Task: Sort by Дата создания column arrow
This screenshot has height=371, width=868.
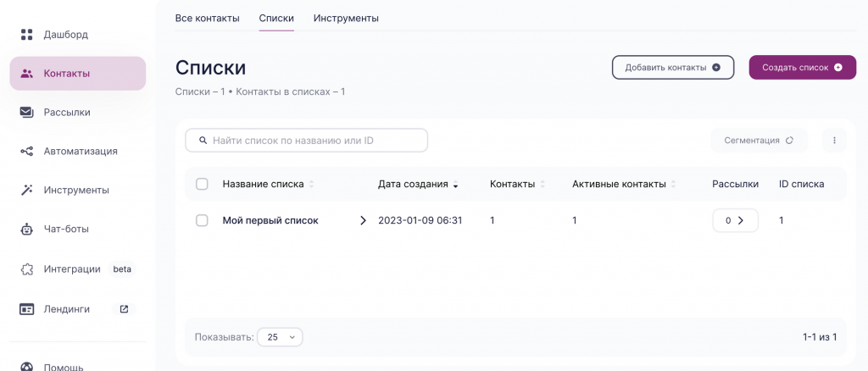Action: click(455, 185)
